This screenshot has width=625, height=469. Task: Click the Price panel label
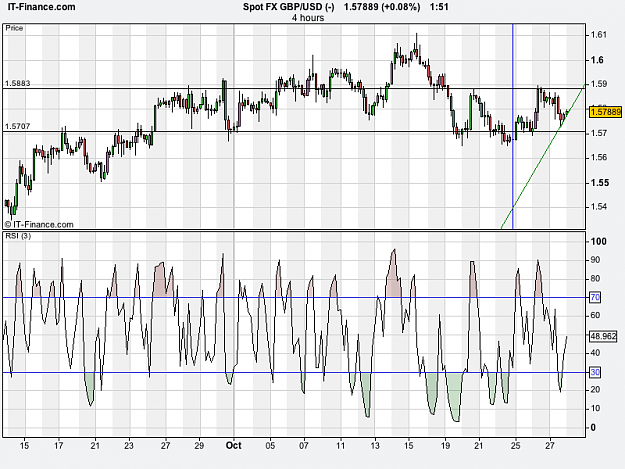pyautogui.click(x=14, y=28)
